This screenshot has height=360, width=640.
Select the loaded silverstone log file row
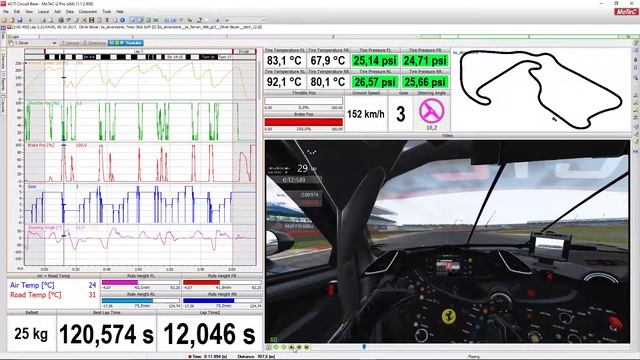click(137, 27)
